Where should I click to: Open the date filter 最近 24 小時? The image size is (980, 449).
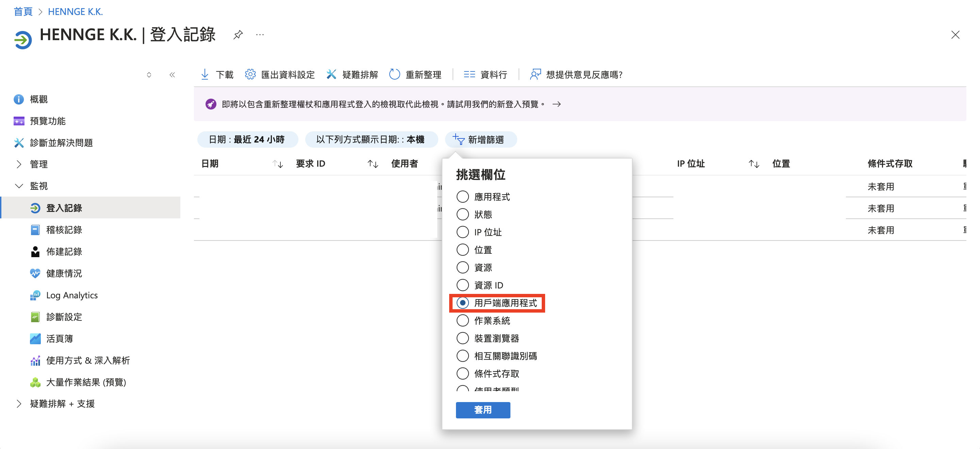(248, 139)
